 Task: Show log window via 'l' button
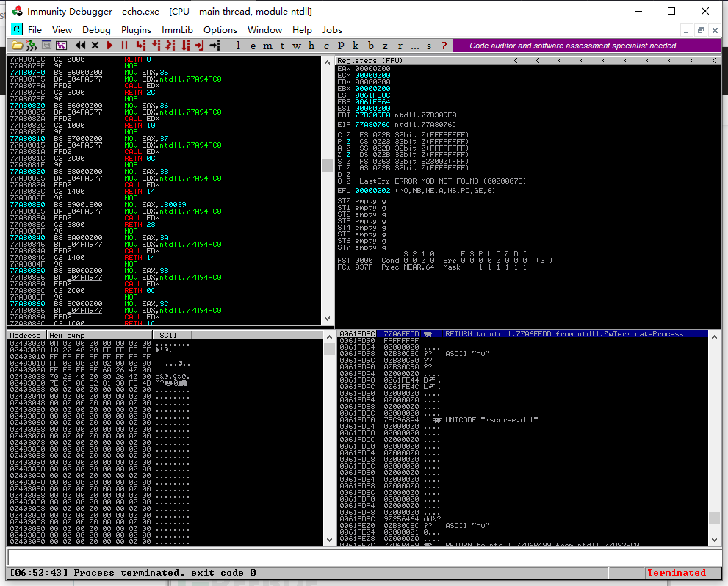click(238, 46)
